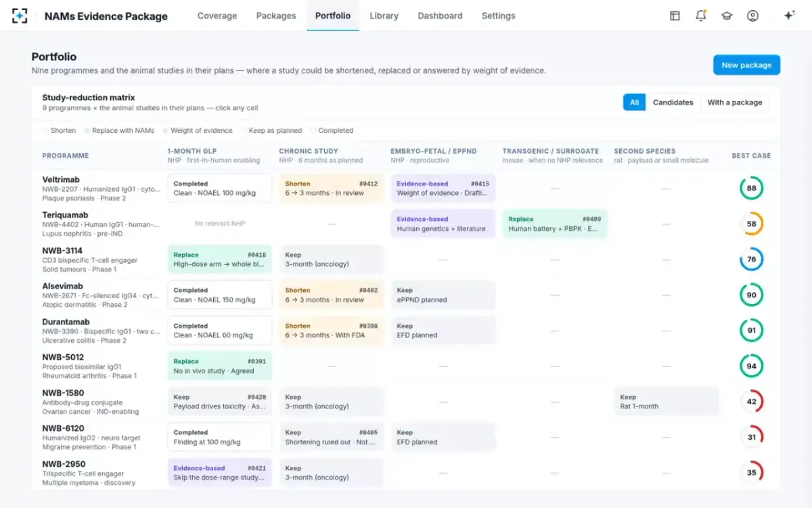Open Veltrimab Completed NOAEL 100 mg/kg cell

point(220,188)
